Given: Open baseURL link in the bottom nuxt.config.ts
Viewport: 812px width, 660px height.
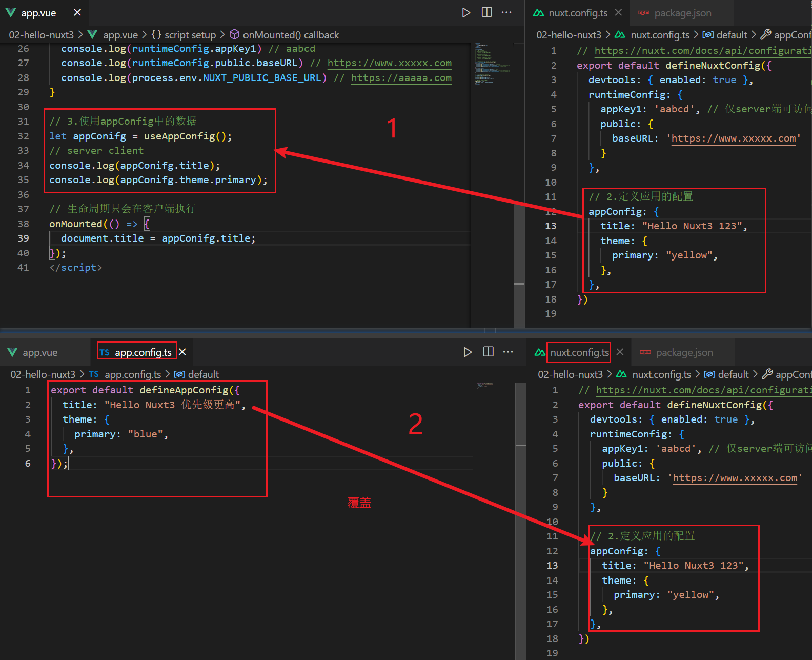Looking at the screenshot, I should [735, 478].
